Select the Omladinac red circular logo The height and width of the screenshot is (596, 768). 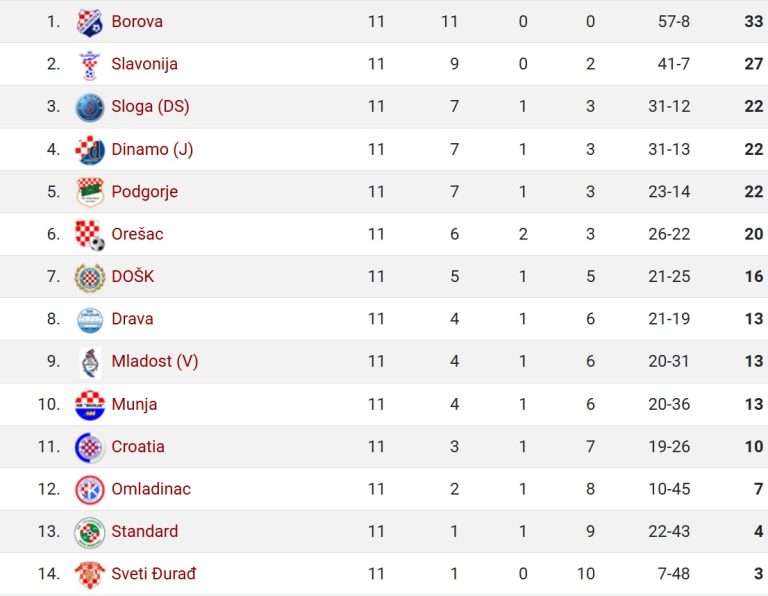[90, 490]
